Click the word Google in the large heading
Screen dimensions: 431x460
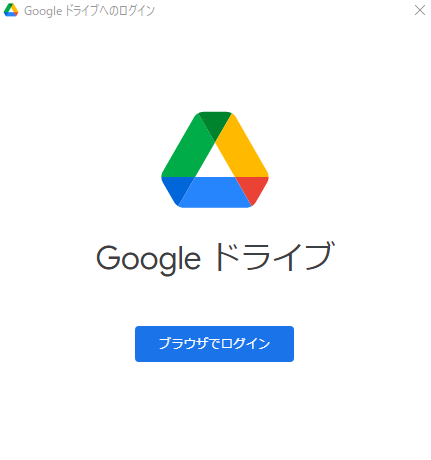pos(149,259)
